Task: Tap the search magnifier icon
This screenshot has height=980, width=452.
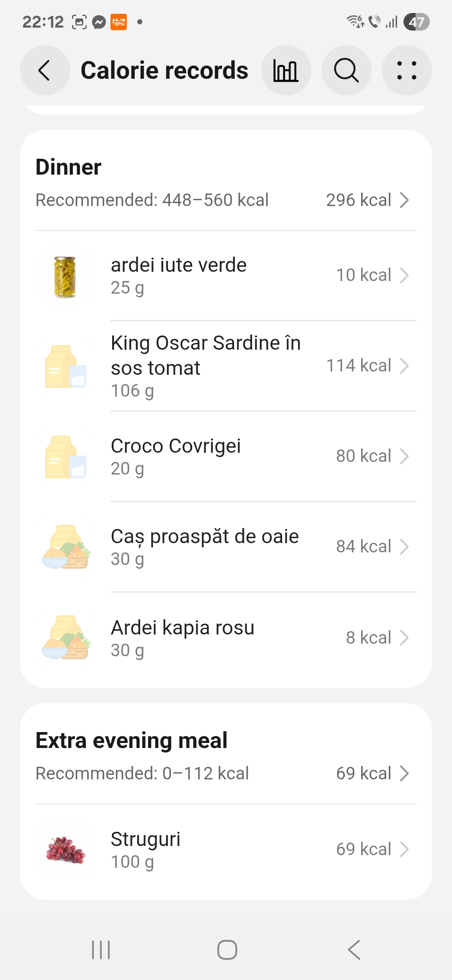Action: tap(346, 70)
